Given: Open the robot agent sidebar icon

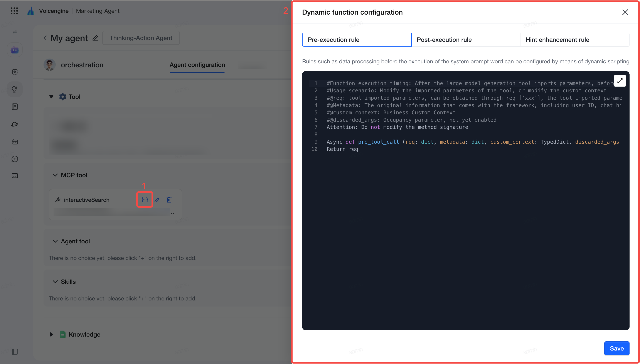Looking at the screenshot, I should 15,50.
